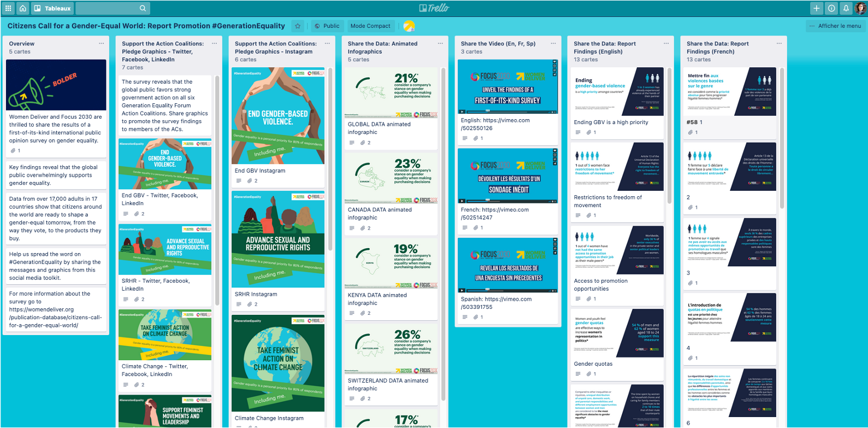868x428 pixels.
Task: Open Animated Infographics list options menu
Action: click(x=440, y=44)
